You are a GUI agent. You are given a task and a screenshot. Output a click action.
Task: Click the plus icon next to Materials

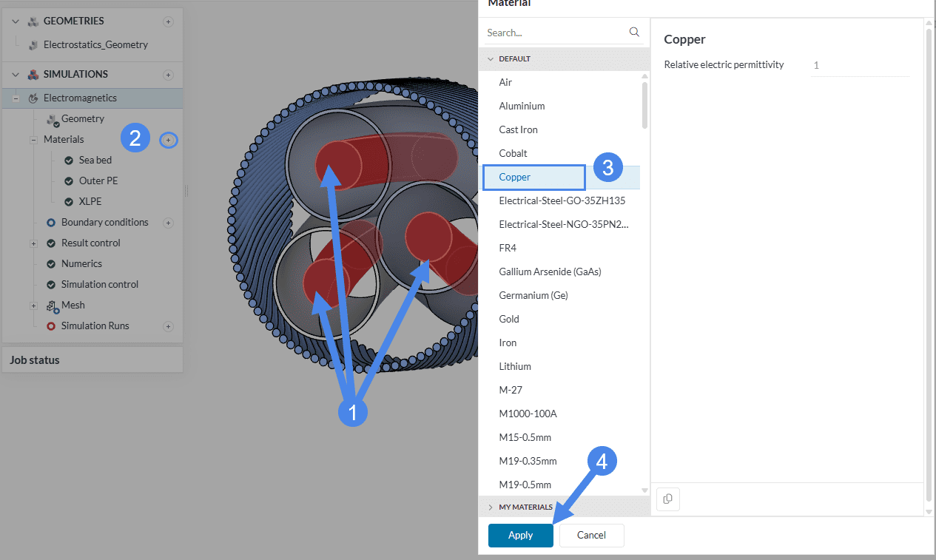(x=169, y=140)
